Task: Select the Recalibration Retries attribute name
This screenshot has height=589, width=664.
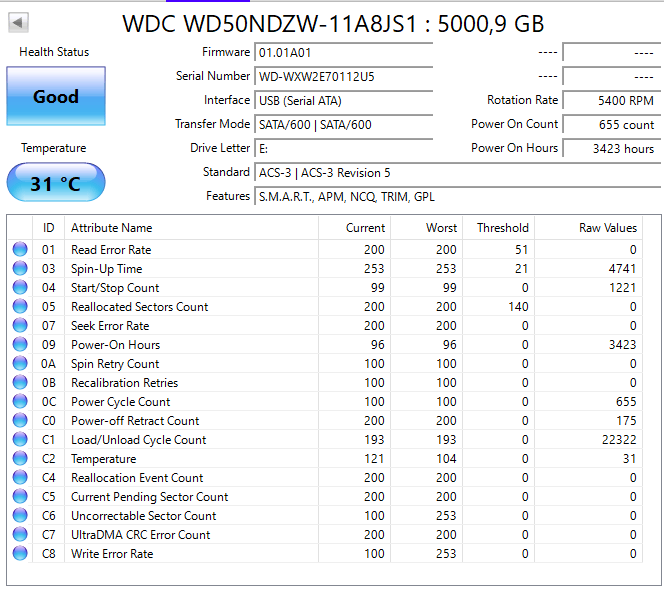Action: tap(124, 383)
